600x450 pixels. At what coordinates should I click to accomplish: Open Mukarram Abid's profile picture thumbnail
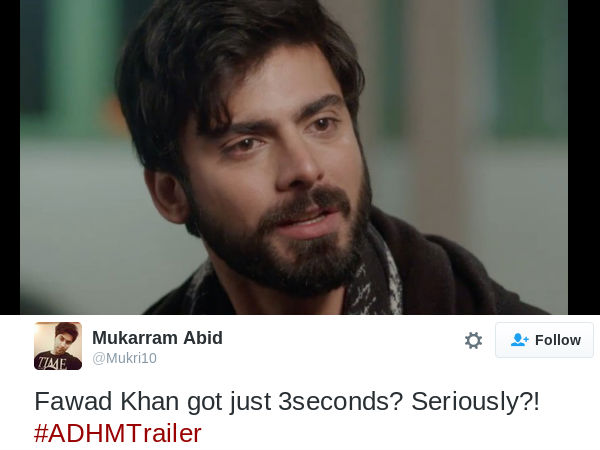click(58, 346)
